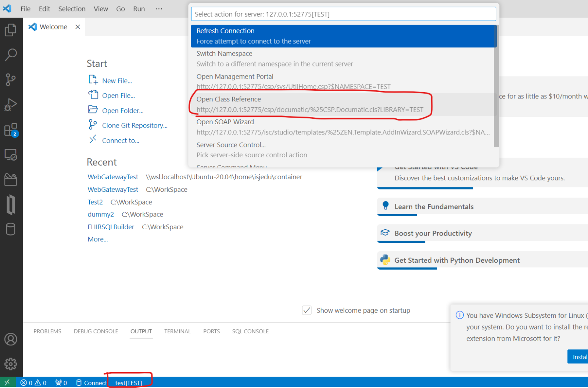Image resolution: width=588 pixels, height=388 pixels.
Task: Switch to the DEBUG CONSOLE tab
Action: tap(96, 331)
